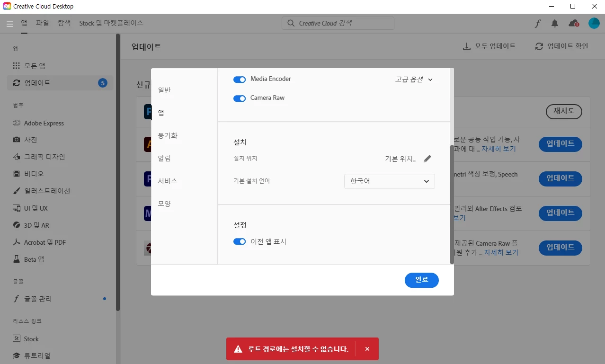Switch to the Files (파일) top tab

tap(43, 23)
